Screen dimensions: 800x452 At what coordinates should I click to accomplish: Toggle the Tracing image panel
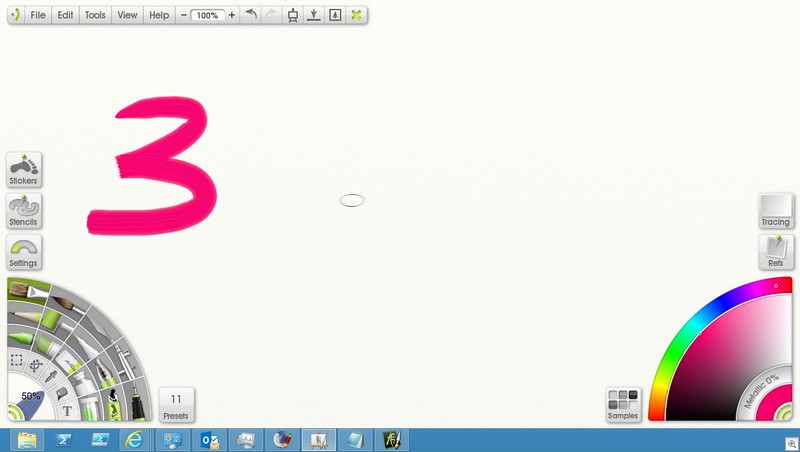775,211
